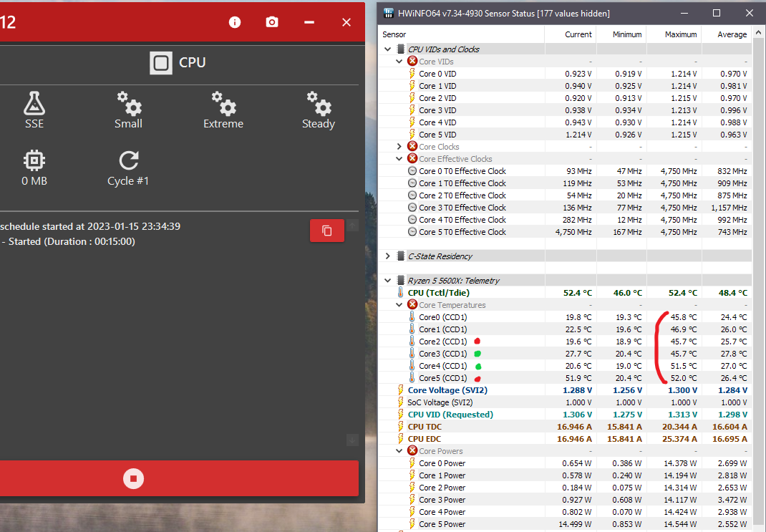Select Core 5 T0 Effective Clock row

(x=566, y=231)
